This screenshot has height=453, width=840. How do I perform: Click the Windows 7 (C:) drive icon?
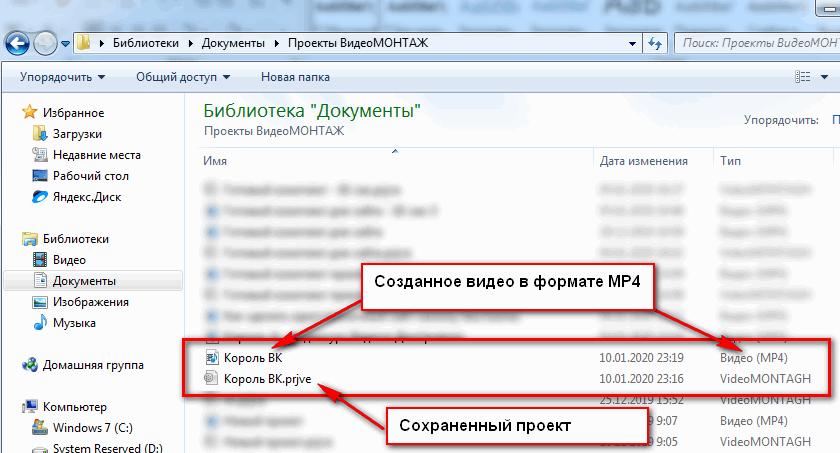pos(40,427)
